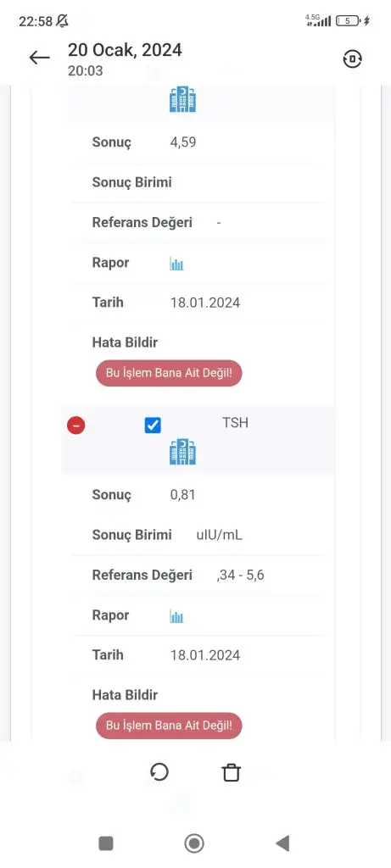Image resolution: width=391 pixels, height=868 pixels.
Task: Tap the hospital building icon under TSH
Action: (182, 452)
